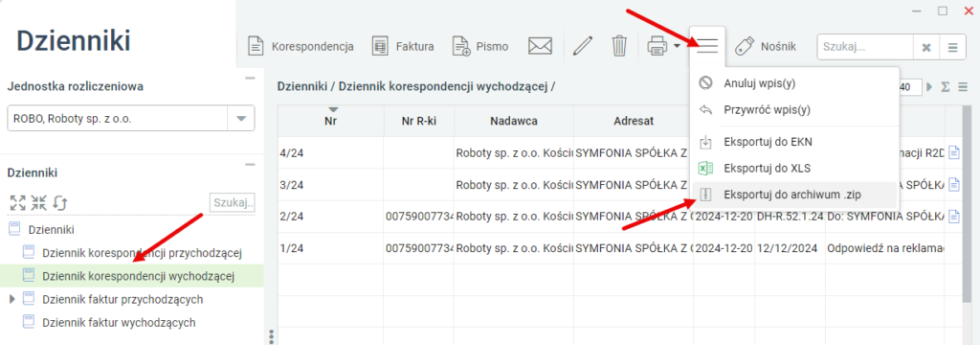
Task: Click the pencil edit icon
Action: (x=583, y=46)
